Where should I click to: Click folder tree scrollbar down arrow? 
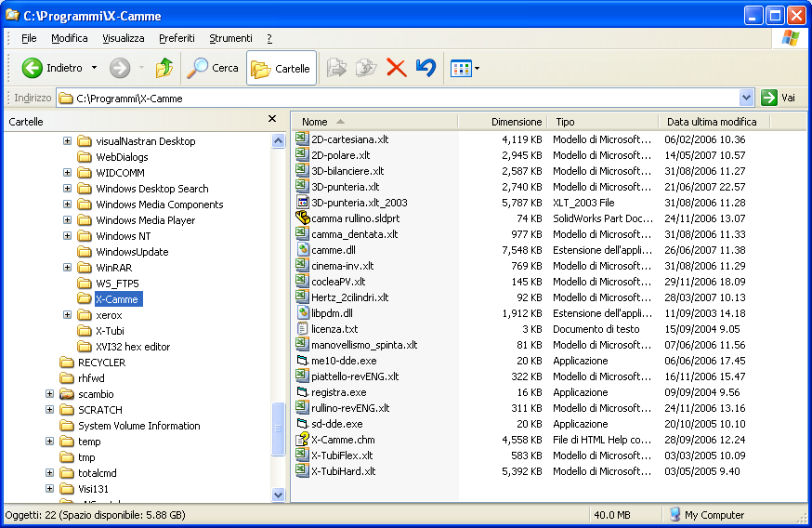click(x=278, y=495)
